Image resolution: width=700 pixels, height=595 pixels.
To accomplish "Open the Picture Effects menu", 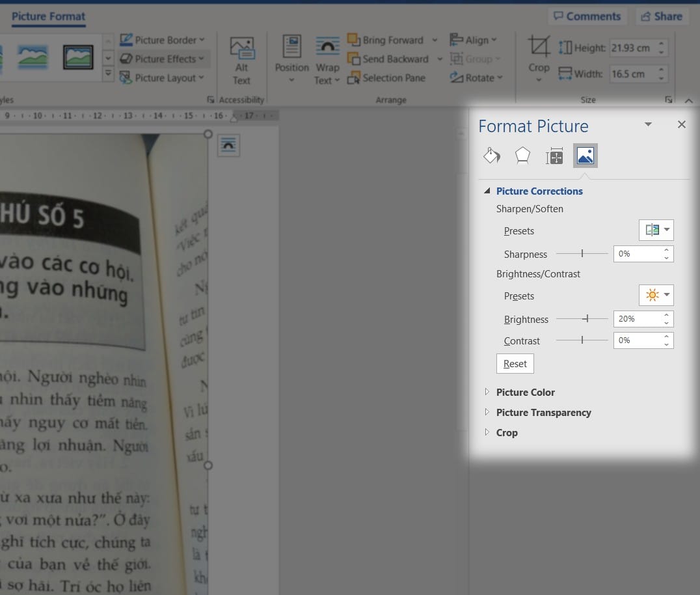I will click(x=163, y=59).
